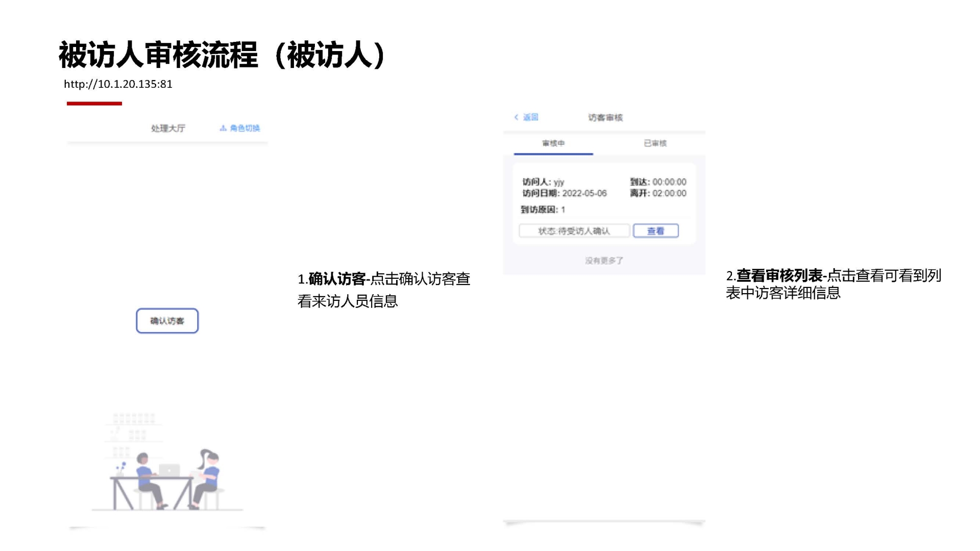Click the 角色切换 link text
This screenshot has width=980, height=551.
click(244, 128)
